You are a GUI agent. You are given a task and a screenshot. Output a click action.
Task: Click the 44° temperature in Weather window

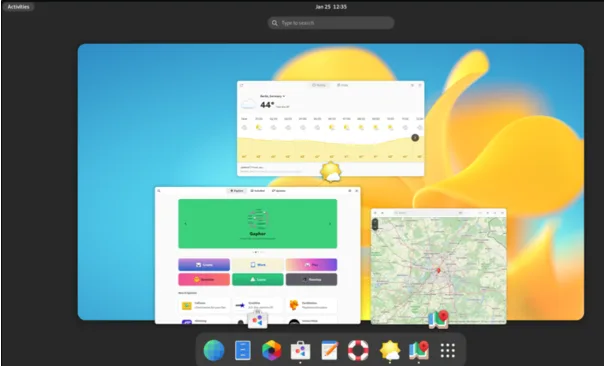coord(267,105)
